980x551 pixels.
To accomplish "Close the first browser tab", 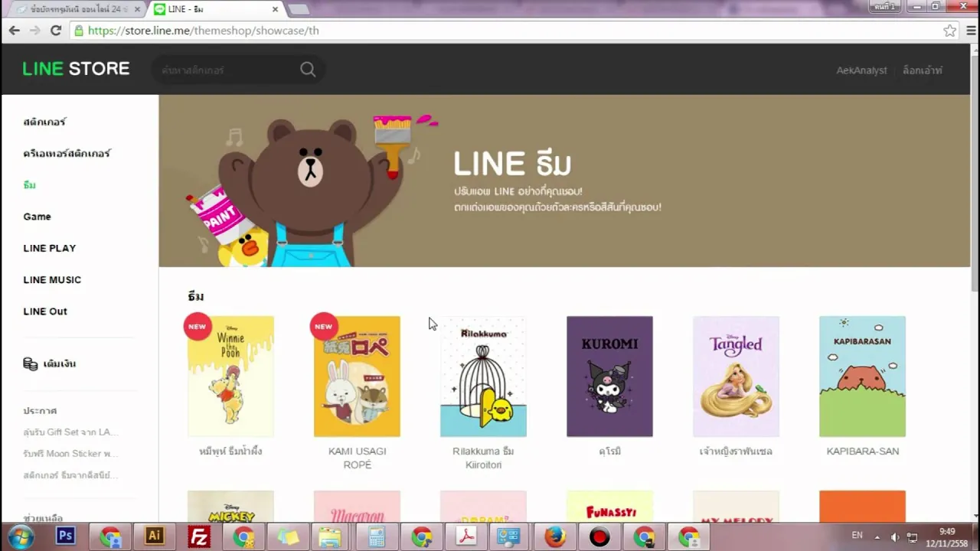I will pyautogui.click(x=136, y=9).
